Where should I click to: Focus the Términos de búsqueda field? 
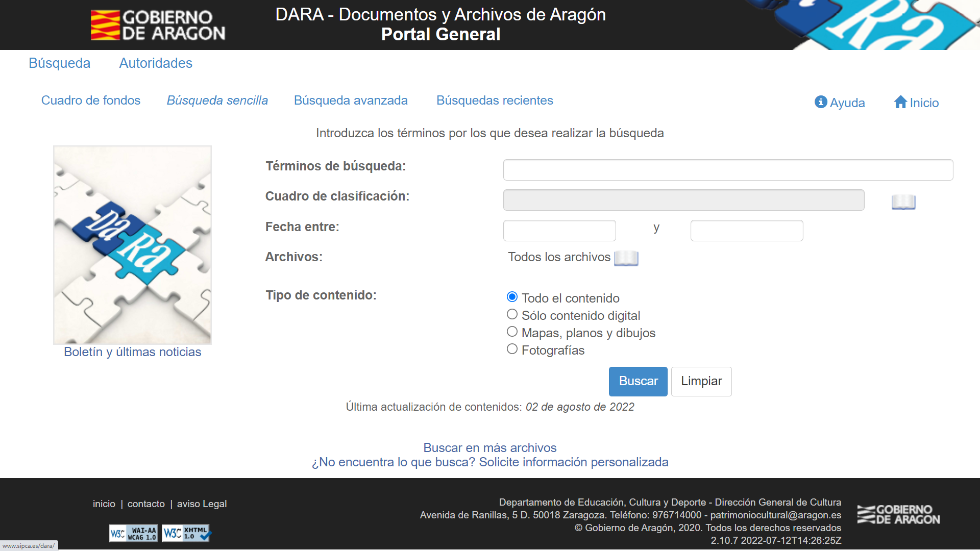pos(728,170)
